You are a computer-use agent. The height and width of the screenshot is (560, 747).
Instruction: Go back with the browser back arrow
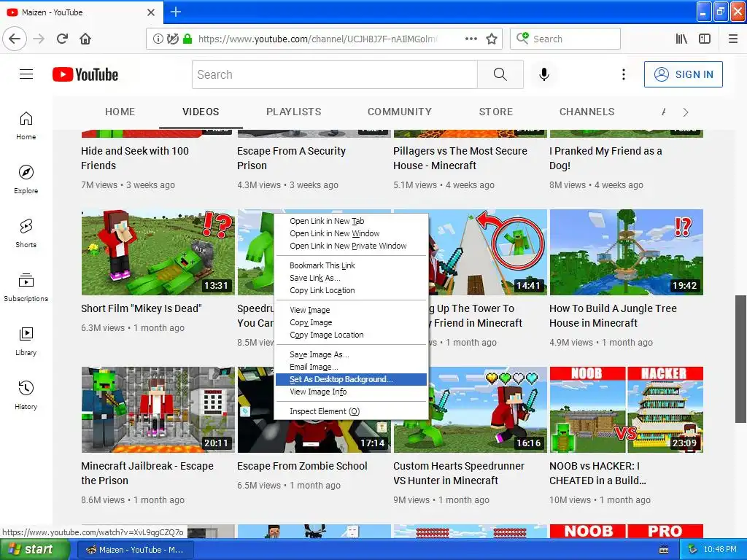[15, 39]
